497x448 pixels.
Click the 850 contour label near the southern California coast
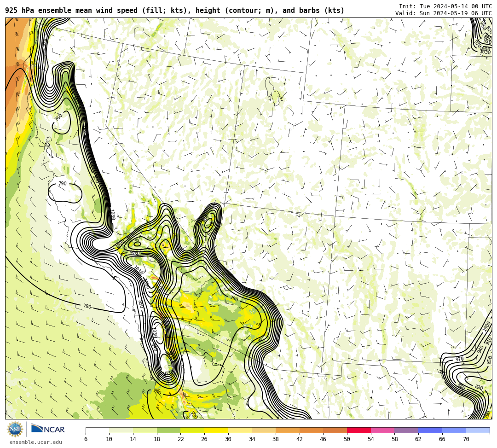tap(141, 304)
